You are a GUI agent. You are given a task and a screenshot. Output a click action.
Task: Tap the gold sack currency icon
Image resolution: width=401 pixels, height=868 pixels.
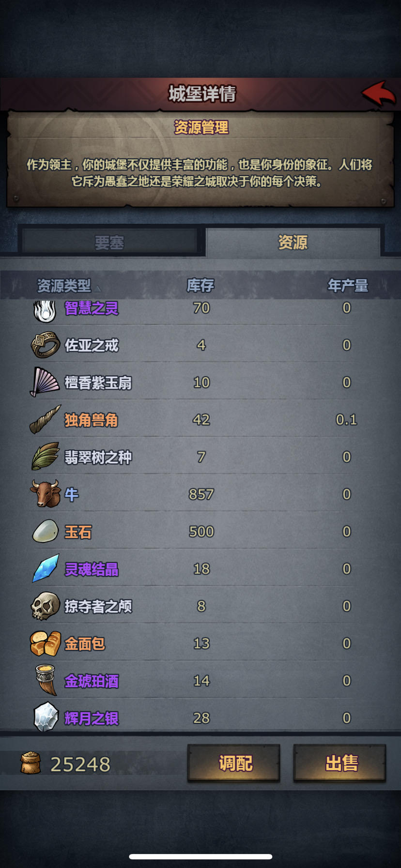pyautogui.click(x=31, y=763)
